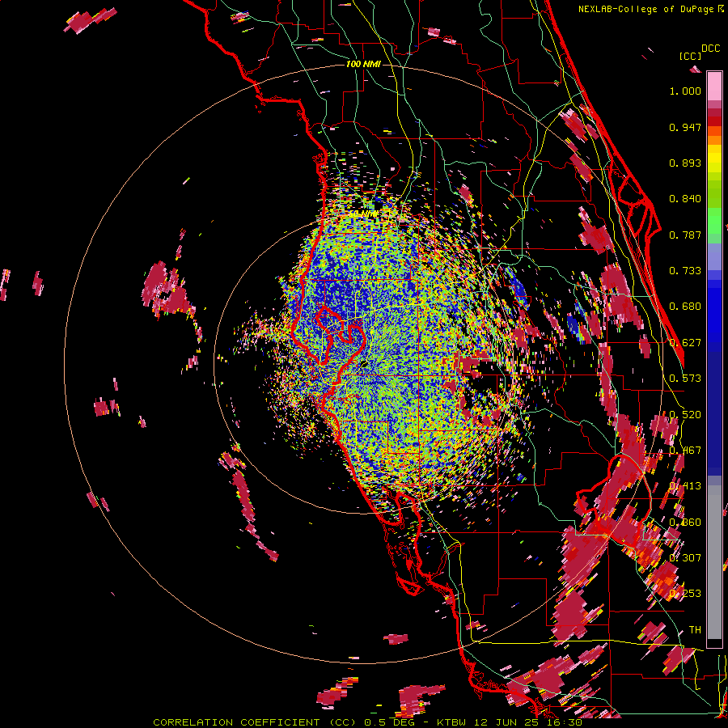Click the 50 NMI range ring label
Screen dimensions: 728x728
pos(363,214)
